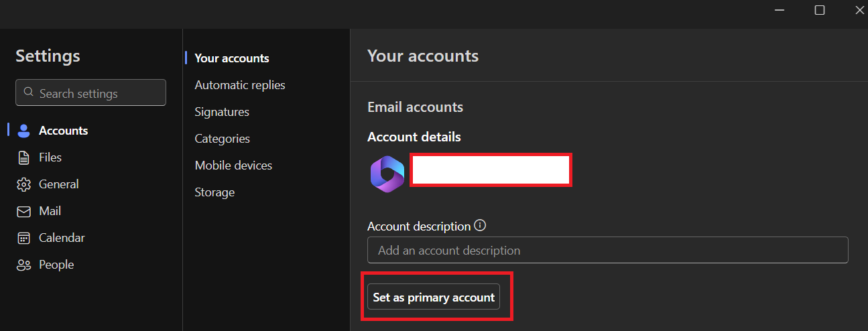868x331 pixels.
Task: Open Automatic replies settings
Action: click(x=240, y=85)
